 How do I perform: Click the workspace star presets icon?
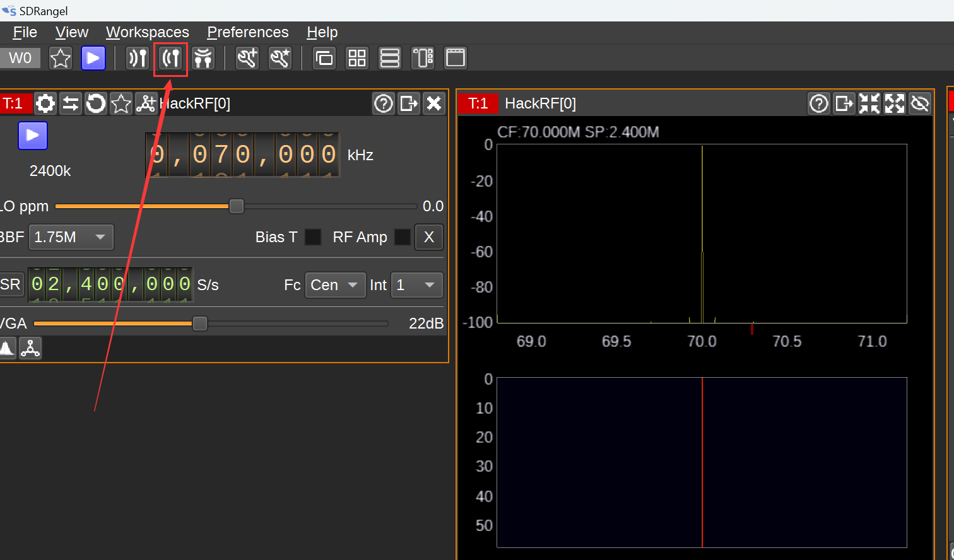point(61,58)
